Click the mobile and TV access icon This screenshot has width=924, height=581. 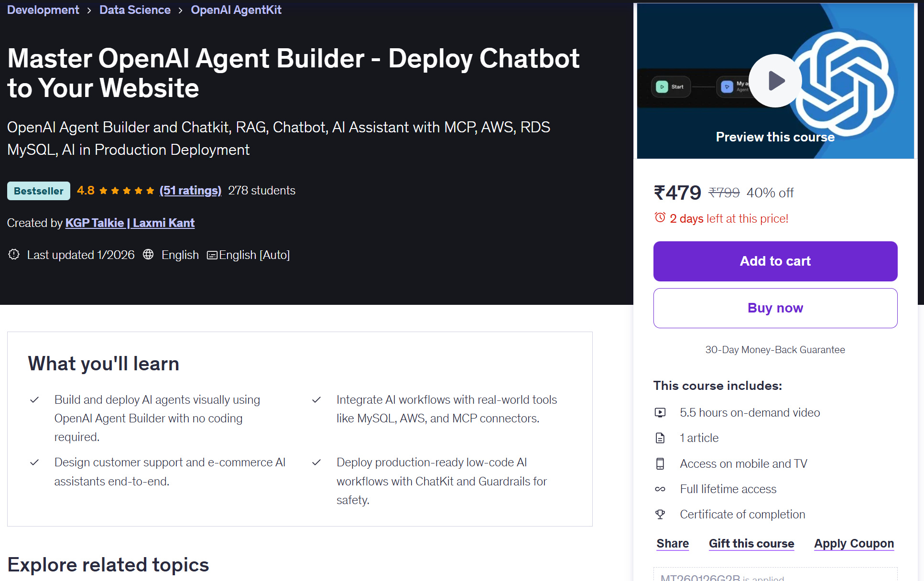click(x=661, y=463)
